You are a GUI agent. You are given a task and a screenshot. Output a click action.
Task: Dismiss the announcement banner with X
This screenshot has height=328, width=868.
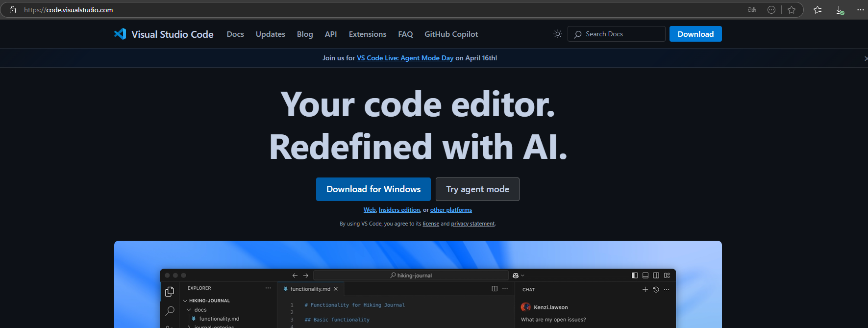(x=866, y=58)
